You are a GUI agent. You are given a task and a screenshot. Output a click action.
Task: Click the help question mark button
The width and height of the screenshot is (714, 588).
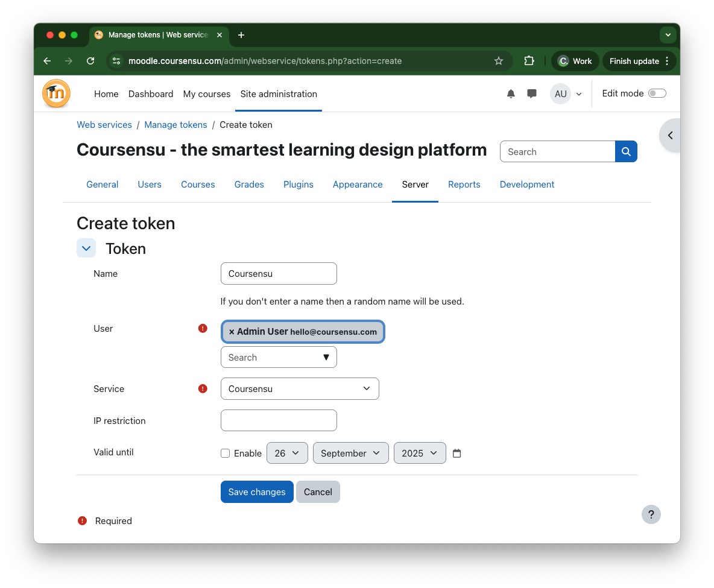tap(651, 514)
